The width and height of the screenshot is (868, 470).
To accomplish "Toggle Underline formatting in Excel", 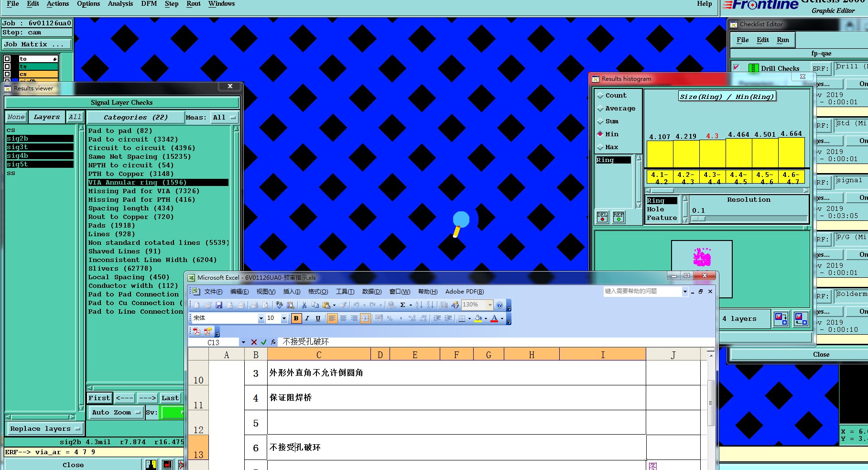I will (318, 318).
